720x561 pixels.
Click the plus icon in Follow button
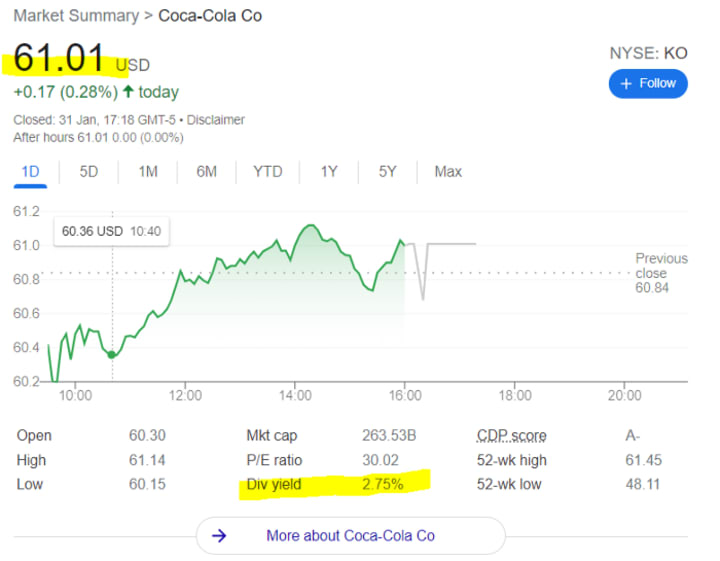(626, 84)
